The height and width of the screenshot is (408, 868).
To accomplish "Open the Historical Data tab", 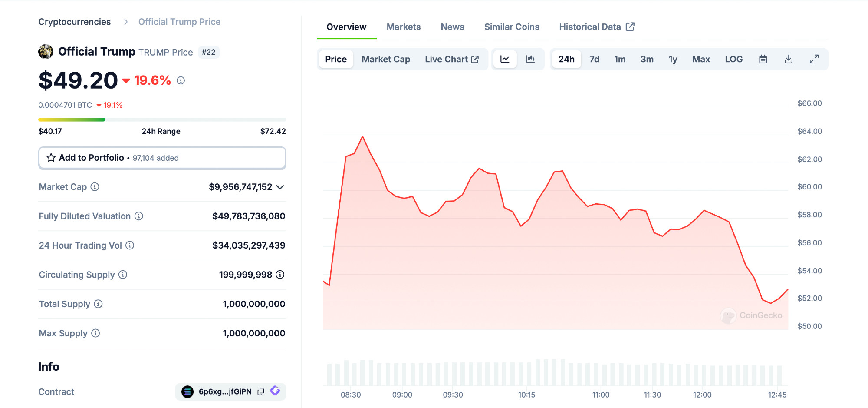I will click(597, 27).
